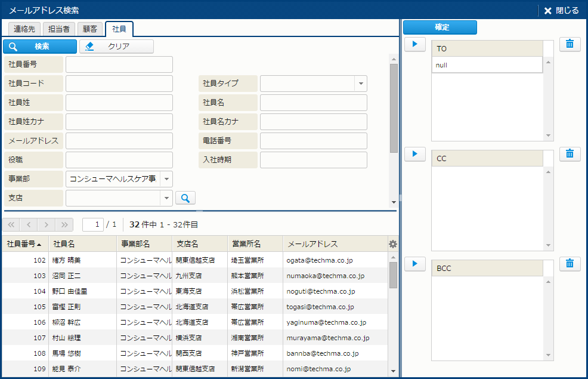Viewport: 588px width, 379px height.
Task: Expand the 社員タイプ dropdown
Action: click(360, 84)
